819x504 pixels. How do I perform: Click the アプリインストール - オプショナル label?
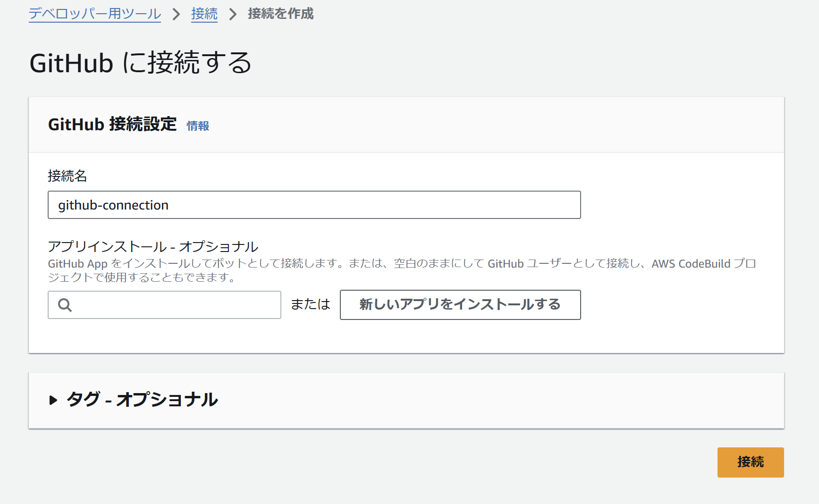(x=153, y=246)
